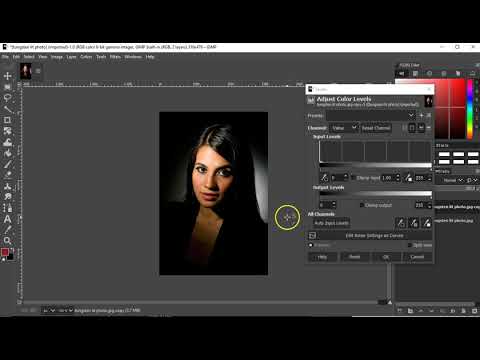Click the Auto Input Levels button
Image resolution: width=480 pixels, height=360 pixels.
[332, 223]
